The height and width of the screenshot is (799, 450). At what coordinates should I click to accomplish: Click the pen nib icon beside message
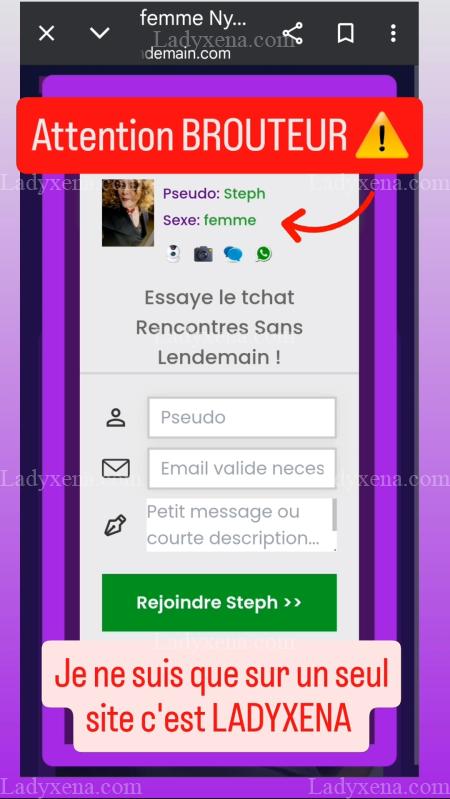point(115,525)
